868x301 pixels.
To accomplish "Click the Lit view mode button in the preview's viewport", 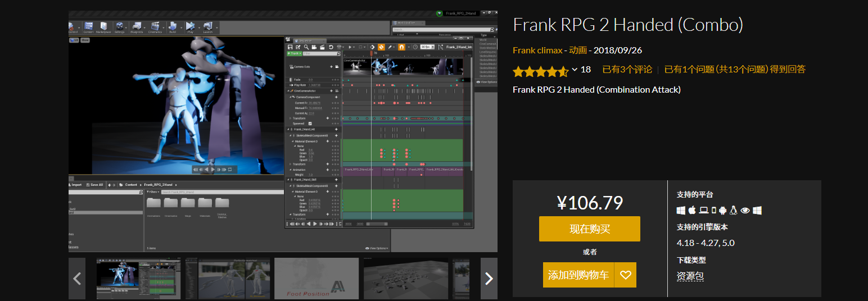I will pos(74,40).
